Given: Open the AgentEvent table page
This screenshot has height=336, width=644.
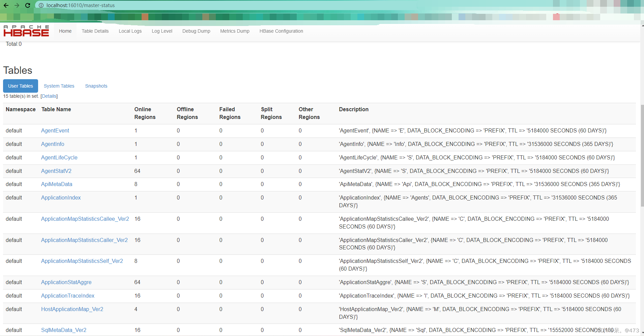Looking at the screenshot, I should pyautogui.click(x=55, y=130).
